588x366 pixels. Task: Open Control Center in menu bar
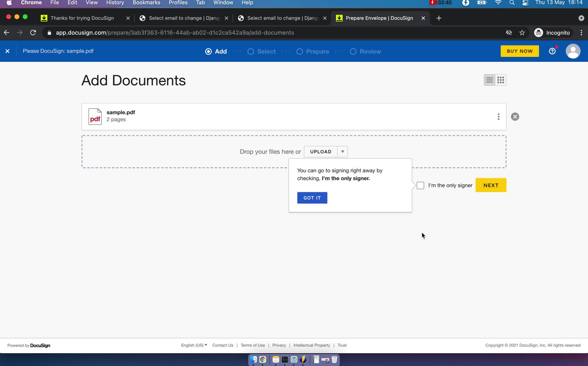pos(525,3)
